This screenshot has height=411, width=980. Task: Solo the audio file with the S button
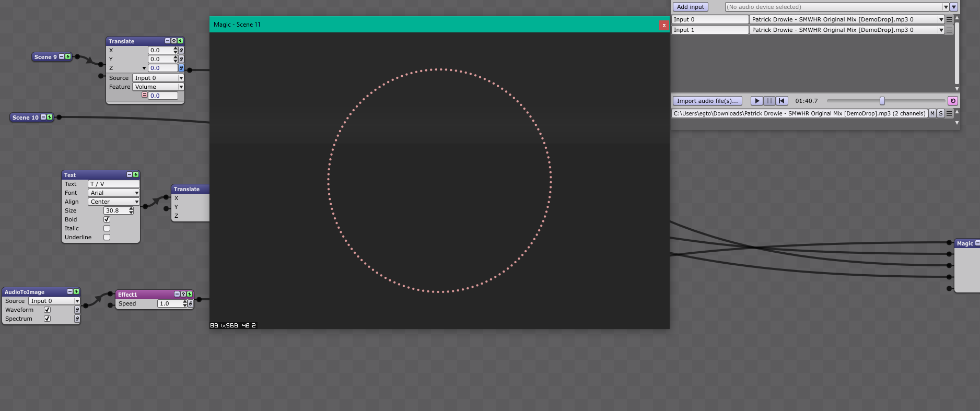941,113
